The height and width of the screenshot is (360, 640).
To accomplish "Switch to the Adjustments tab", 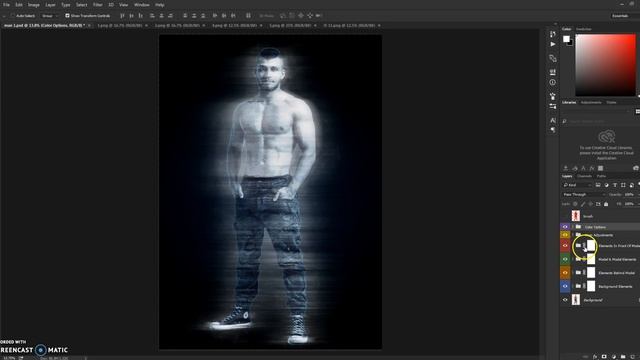I will coord(591,102).
